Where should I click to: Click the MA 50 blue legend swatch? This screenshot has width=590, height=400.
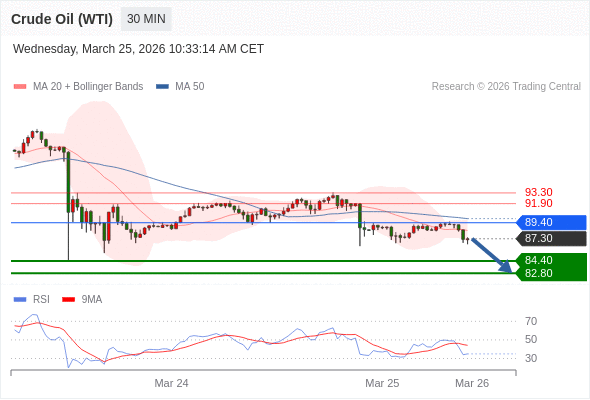point(162,87)
